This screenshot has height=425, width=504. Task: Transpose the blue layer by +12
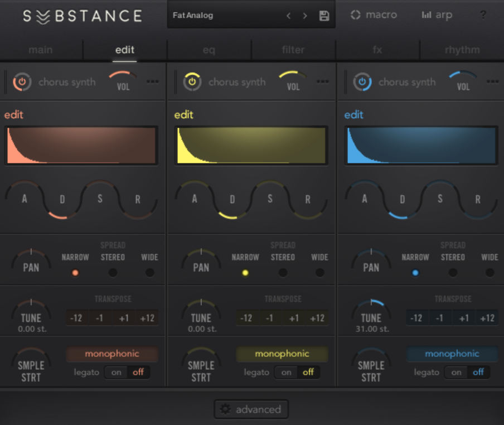(487, 318)
